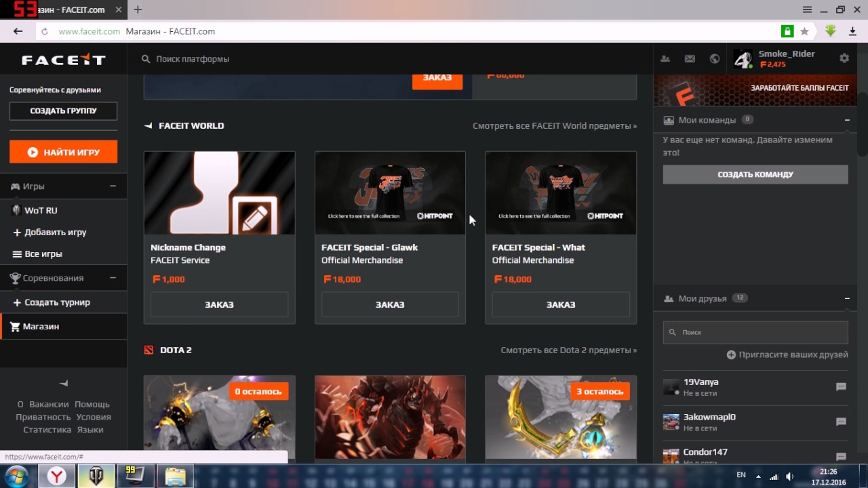Open FACEIT Special - Glawk shirt thumbnail
Viewport: 868px width, 488px height.
(390, 193)
